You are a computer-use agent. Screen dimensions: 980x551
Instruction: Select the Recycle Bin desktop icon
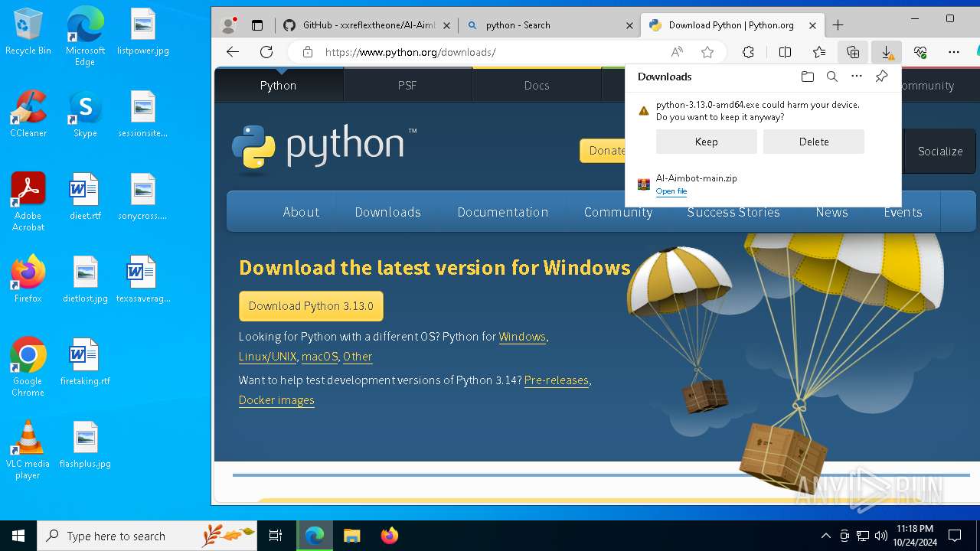(28, 32)
